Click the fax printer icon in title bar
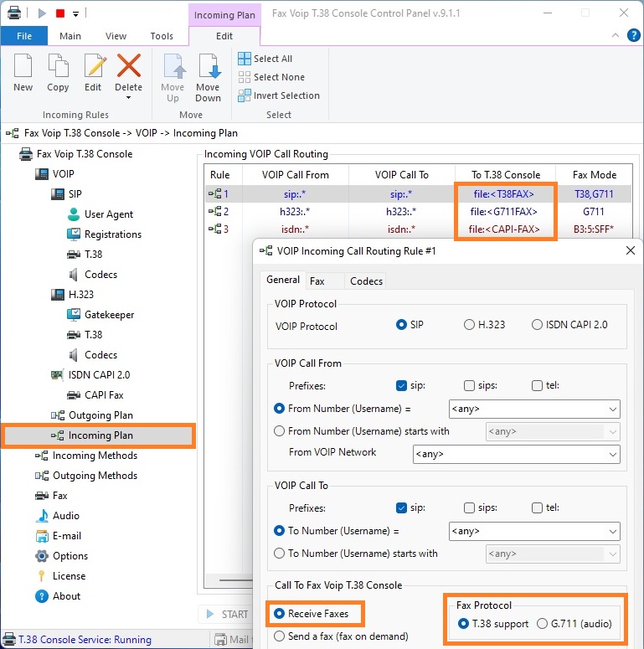 point(14,13)
